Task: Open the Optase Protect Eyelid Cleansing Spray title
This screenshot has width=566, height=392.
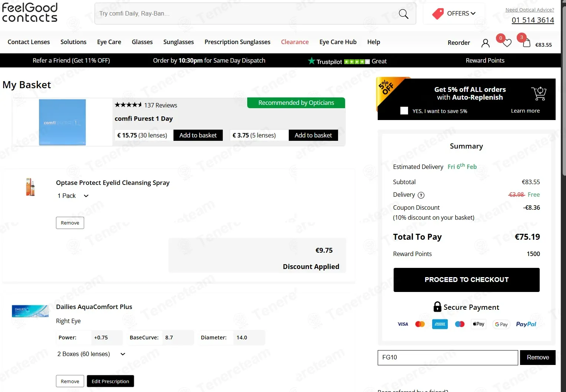Action: click(113, 183)
